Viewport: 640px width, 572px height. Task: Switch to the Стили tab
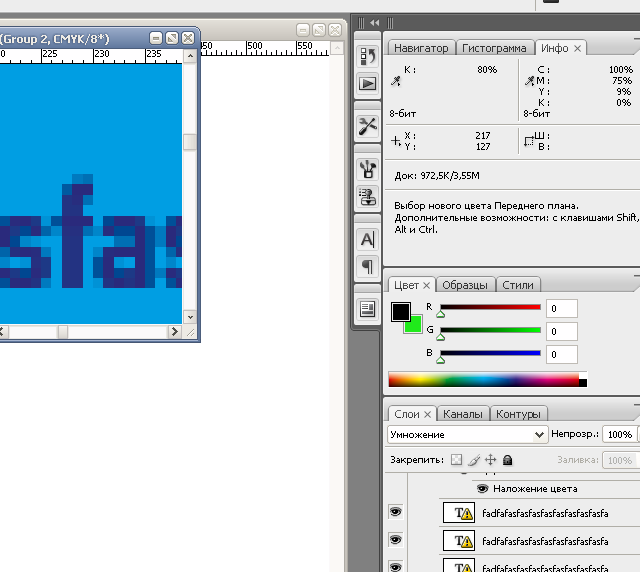pos(518,285)
